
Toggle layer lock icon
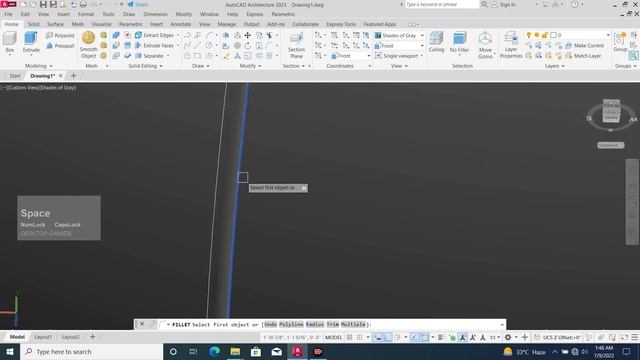click(544, 35)
